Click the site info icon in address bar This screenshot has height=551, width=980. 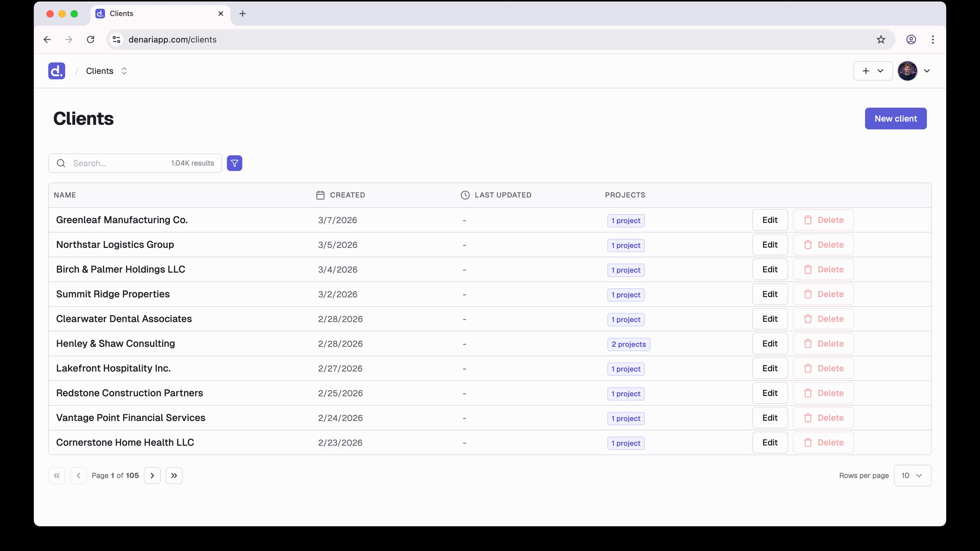pyautogui.click(x=116, y=40)
